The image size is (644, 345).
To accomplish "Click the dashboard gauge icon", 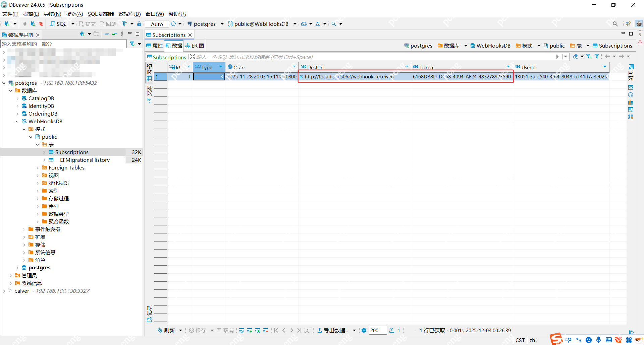I will click(304, 24).
